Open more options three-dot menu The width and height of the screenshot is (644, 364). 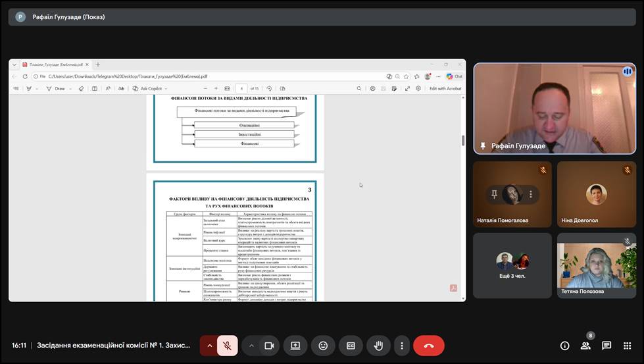pos(401,346)
